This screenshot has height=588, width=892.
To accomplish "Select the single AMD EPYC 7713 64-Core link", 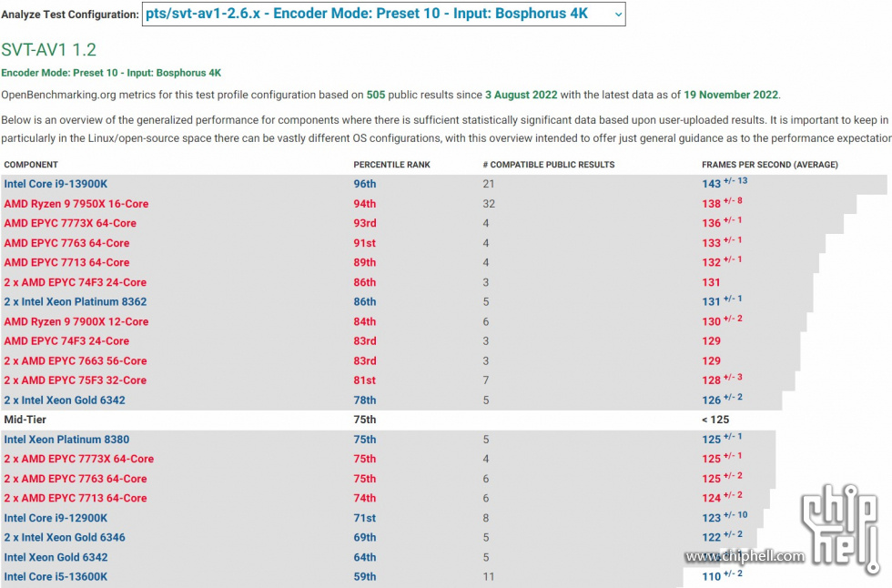I will click(x=66, y=262).
